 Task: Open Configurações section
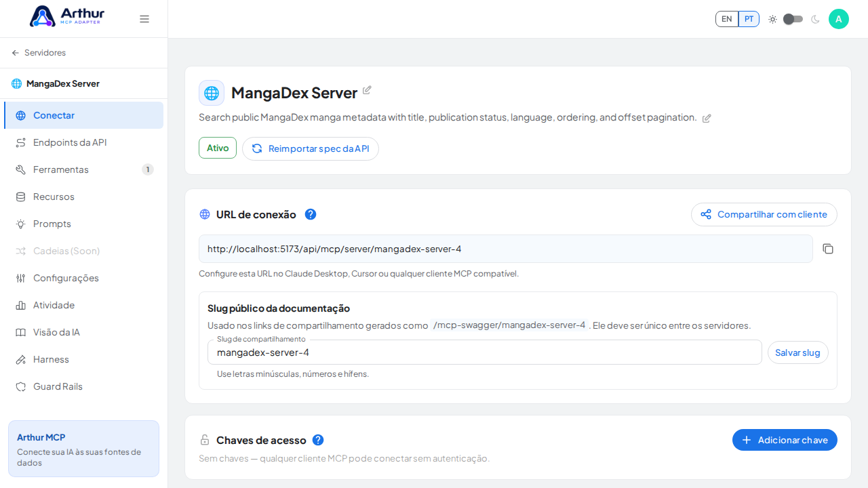coord(84,278)
